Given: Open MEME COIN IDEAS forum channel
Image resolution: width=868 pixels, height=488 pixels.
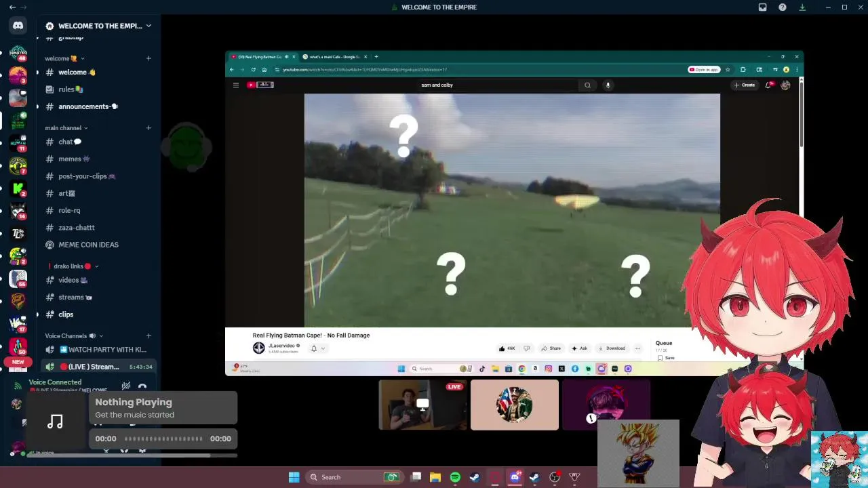Looking at the screenshot, I should [98, 245].
